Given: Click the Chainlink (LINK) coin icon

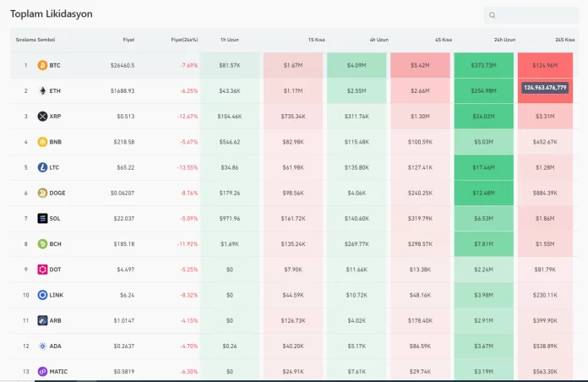Looking at the screenshot, I should (42, 295).
